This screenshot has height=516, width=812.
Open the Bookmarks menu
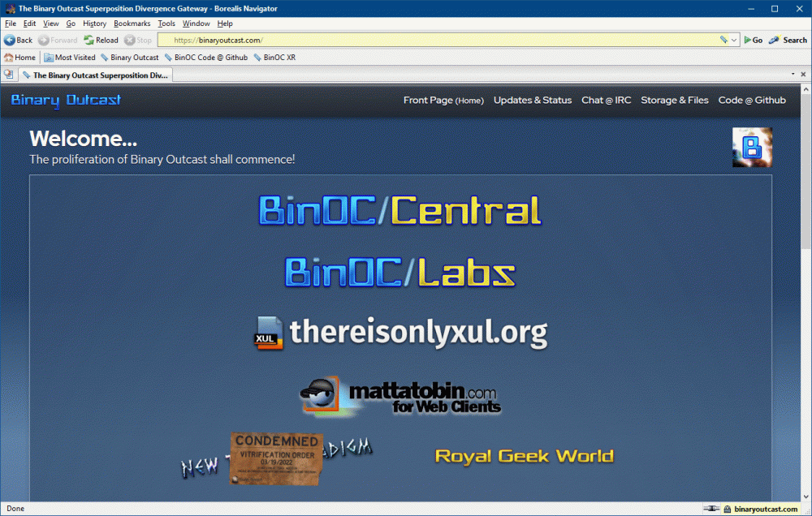(132, 24)
